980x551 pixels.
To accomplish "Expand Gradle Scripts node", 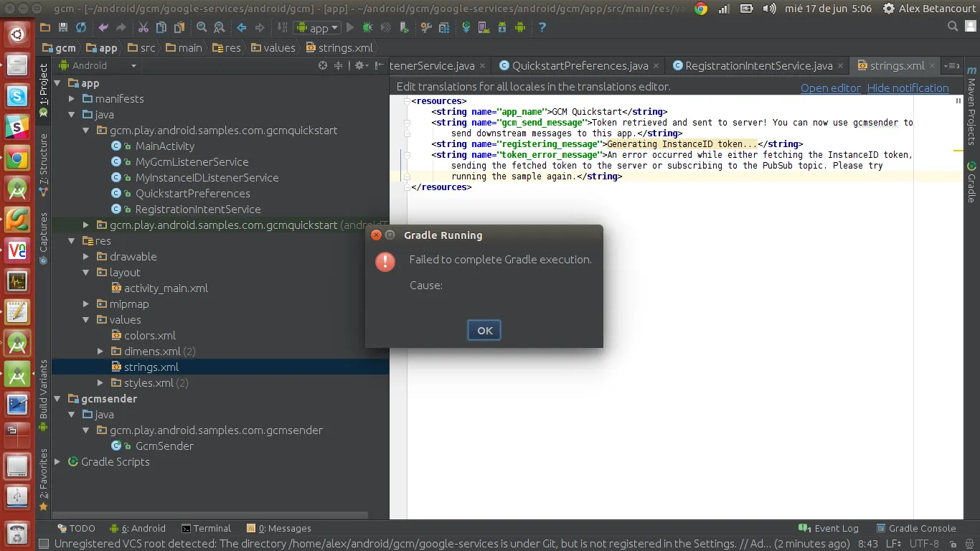I will pyautogui.click(x=58, y=462).
